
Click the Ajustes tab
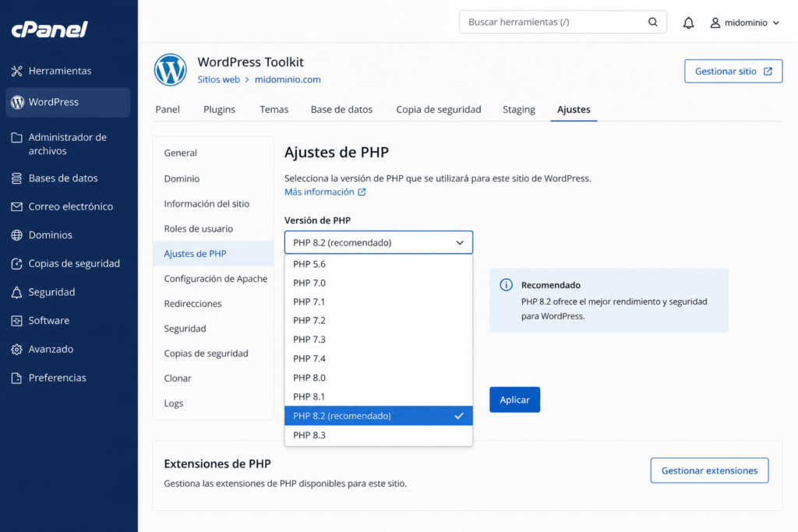click(x=574, y=109)
